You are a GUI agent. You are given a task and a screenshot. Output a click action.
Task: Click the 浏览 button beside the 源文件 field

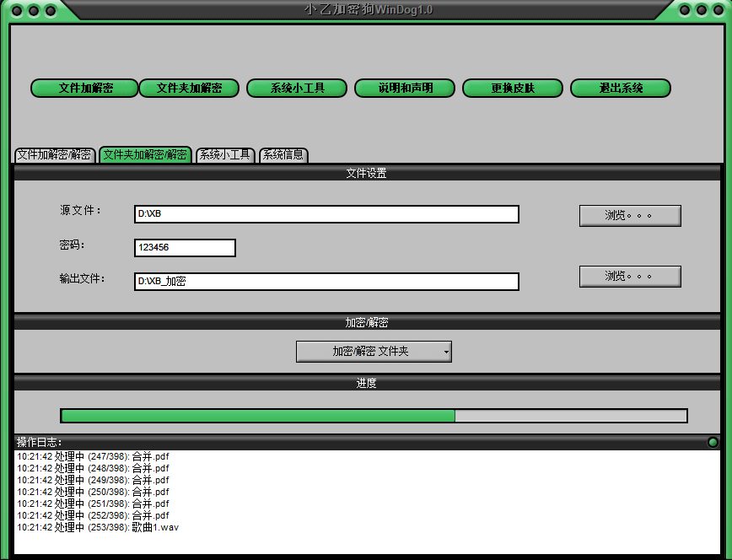click(x=630, y=215)
